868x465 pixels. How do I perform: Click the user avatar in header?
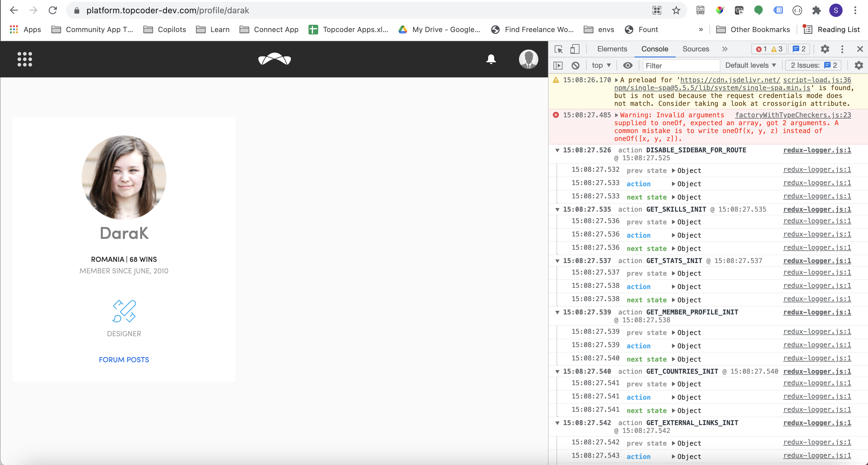point(528,59)
